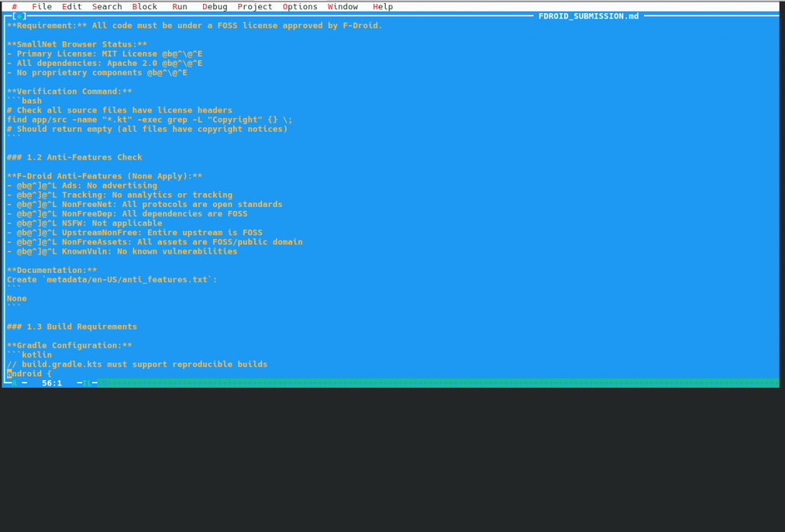785x532 pixels.
Task: Click the NonFreeDep dependencies line
Action: point(126,214)
